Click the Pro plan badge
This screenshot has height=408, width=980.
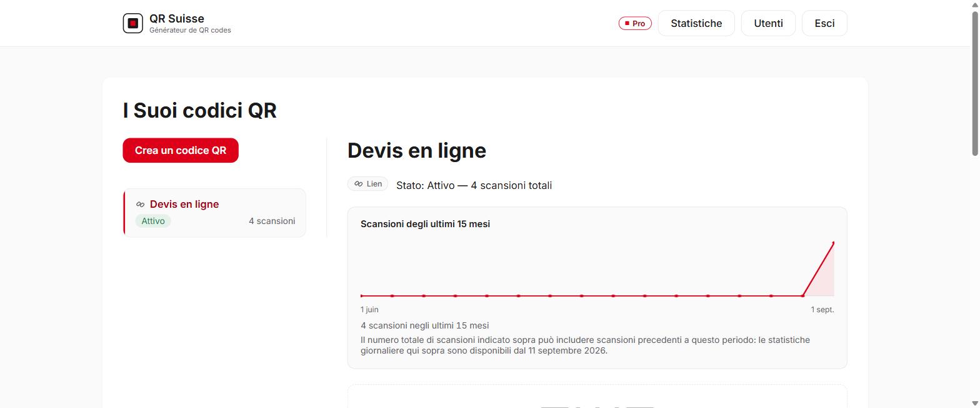tap(635, 23)
